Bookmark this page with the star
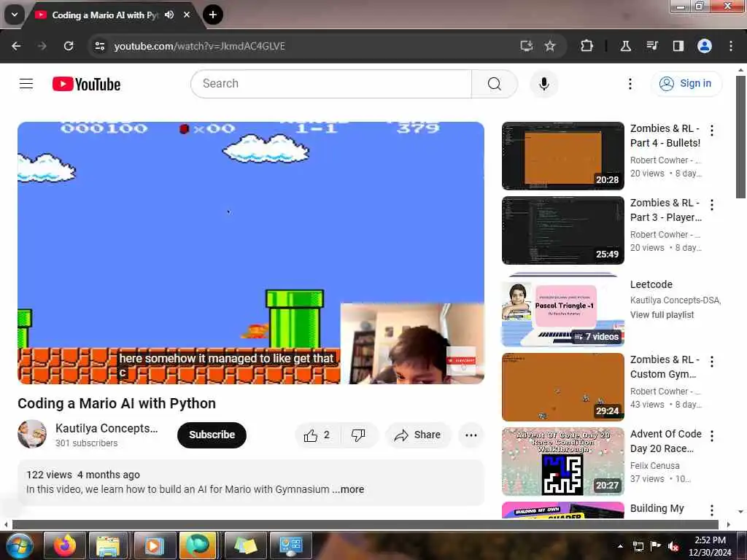The height and width of the screenshot is (560, 747). point(550,46)
